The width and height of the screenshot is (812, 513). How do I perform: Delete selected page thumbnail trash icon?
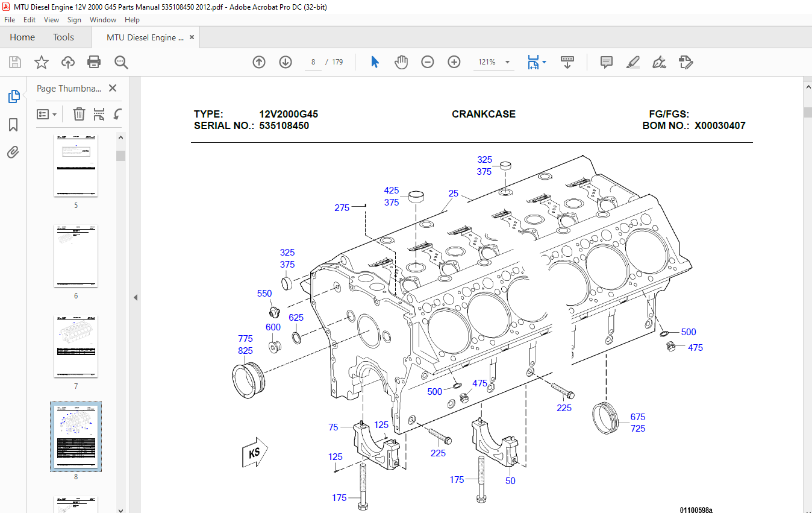pos(79,114)
